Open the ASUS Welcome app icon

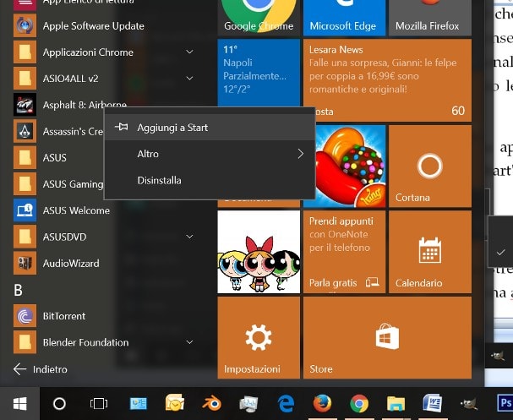[25, 210]
